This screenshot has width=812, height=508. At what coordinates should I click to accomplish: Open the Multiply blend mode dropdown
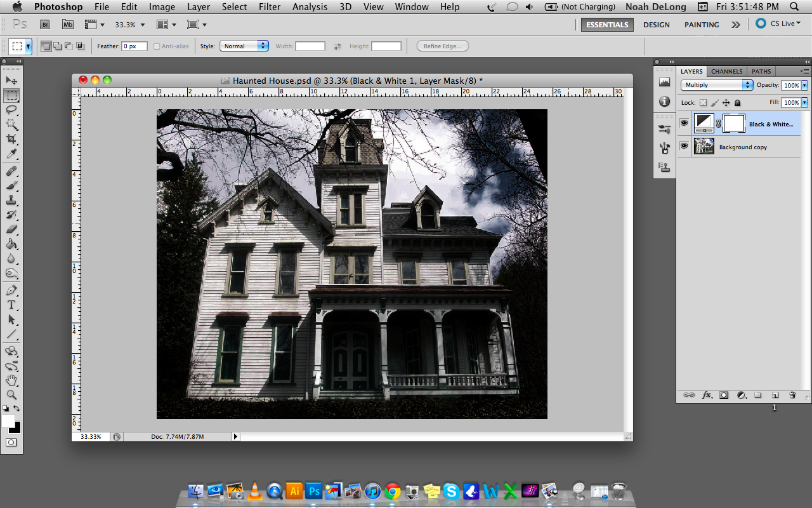(717, 85)
